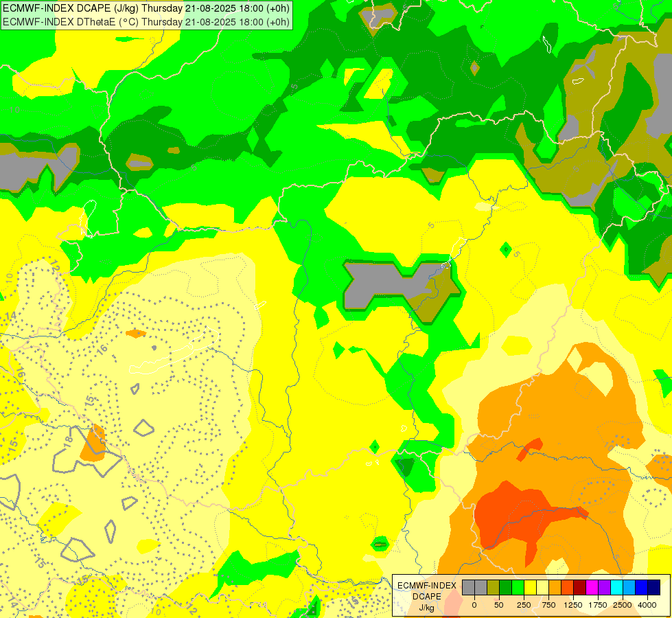Click the legend value 0
672x618 pixels.
474,605
